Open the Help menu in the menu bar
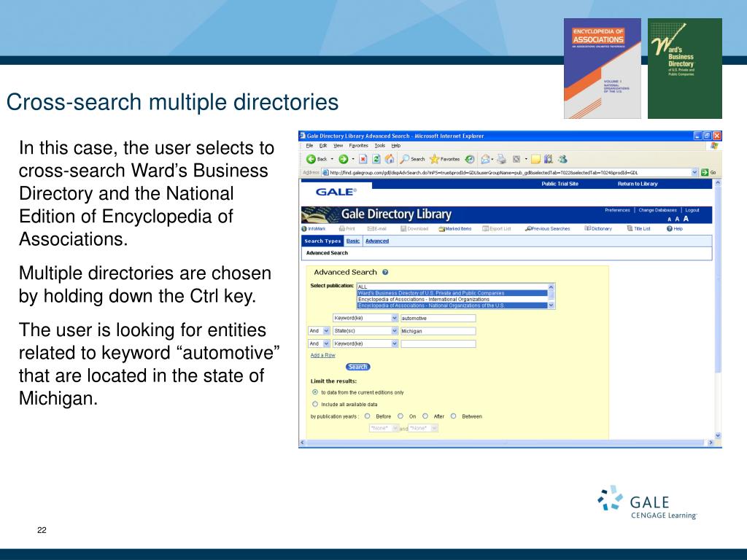Viewport: 747px width, 560px height. 396,146
